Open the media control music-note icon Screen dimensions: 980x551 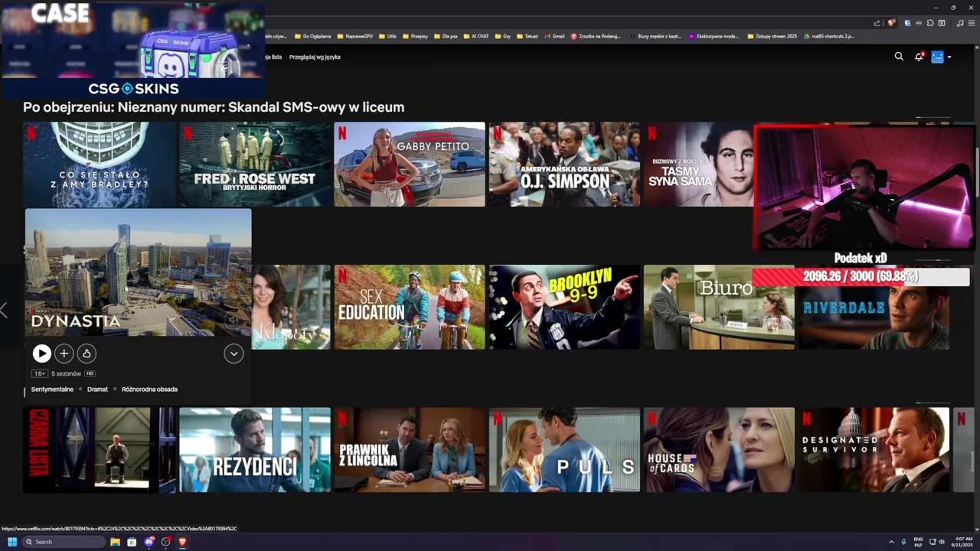(960, 23)
